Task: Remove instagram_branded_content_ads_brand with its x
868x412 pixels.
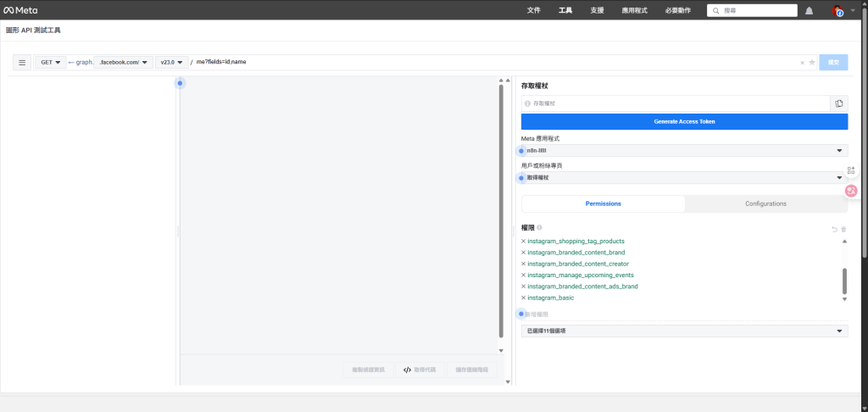Action: click(524, 287)
